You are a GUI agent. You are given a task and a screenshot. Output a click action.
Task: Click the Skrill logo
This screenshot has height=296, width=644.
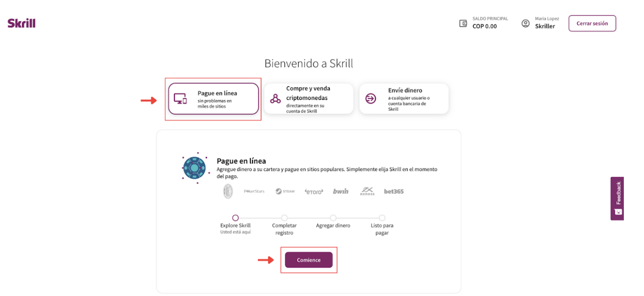pyautogui.click(x=21, y=23)
